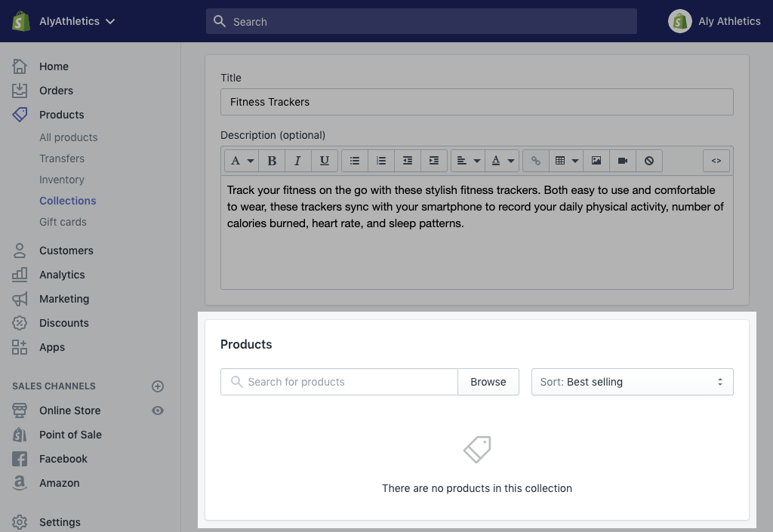Insert an image into the description
The image size is (773, 532).
tap(596, 161)
